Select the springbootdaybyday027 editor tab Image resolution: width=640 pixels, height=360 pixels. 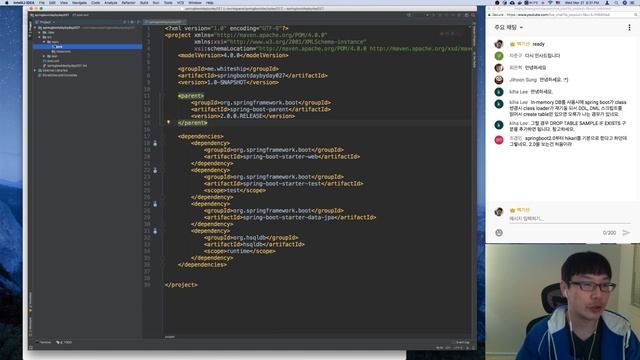[164, 22]
